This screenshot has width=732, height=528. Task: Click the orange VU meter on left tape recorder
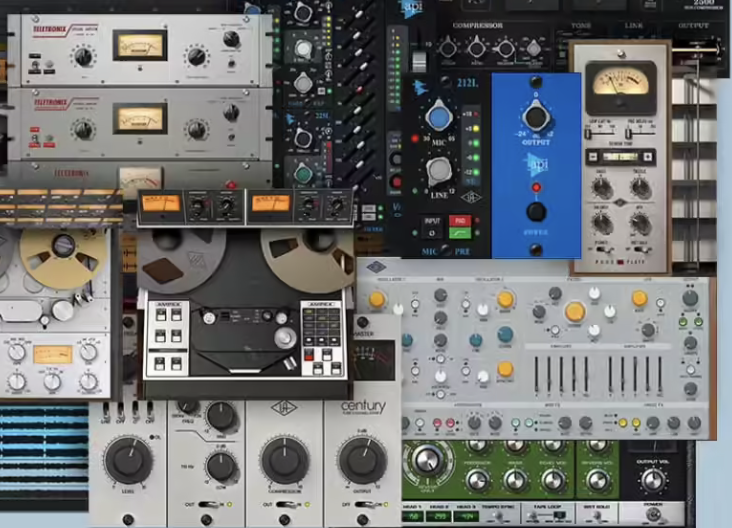click(53, 355)
